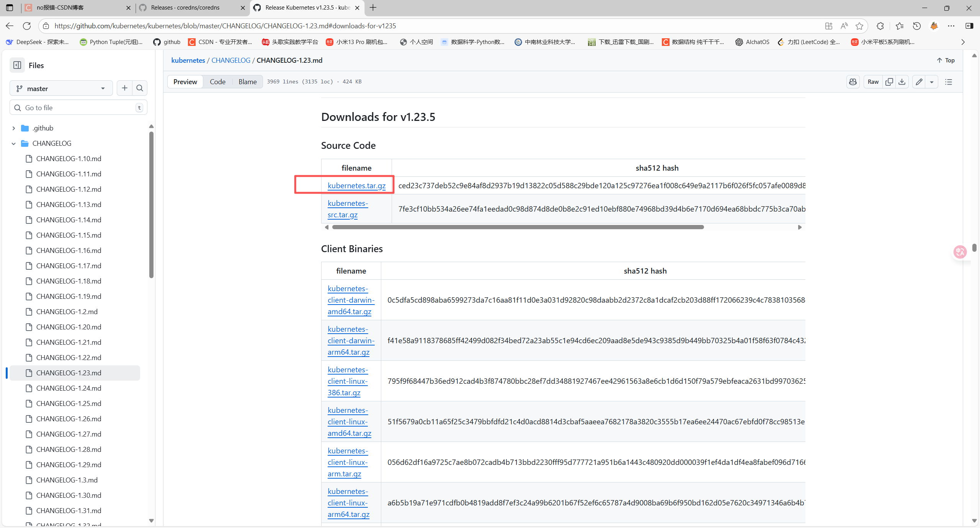Download kubernetes-client-linux-arm64.tar.gz

click(x=348, y=503)
